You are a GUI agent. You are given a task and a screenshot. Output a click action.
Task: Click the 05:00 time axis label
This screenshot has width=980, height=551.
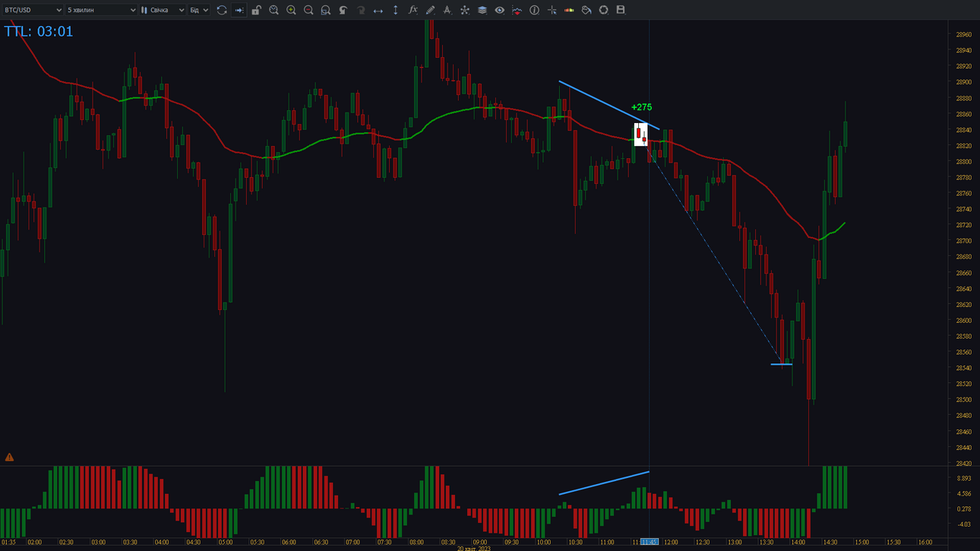click(x=226, y=542)
